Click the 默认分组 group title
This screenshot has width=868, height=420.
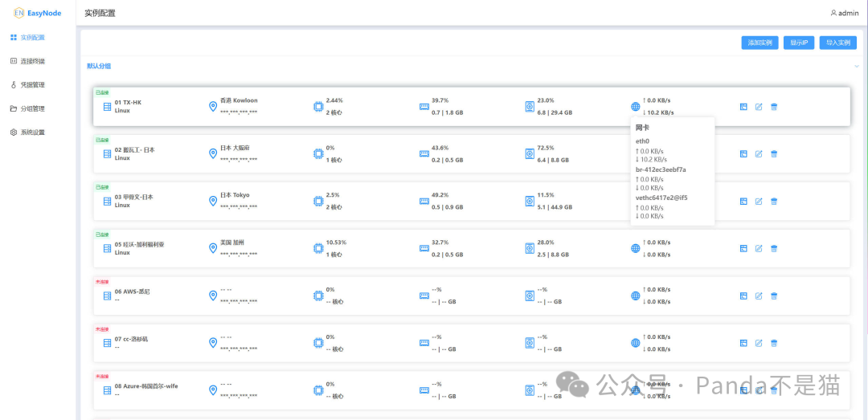[99, 67]
